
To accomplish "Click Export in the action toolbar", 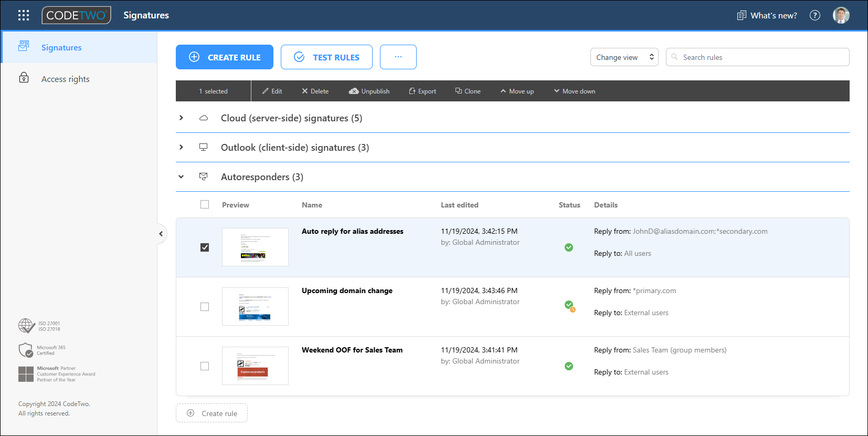I will 422,91.
